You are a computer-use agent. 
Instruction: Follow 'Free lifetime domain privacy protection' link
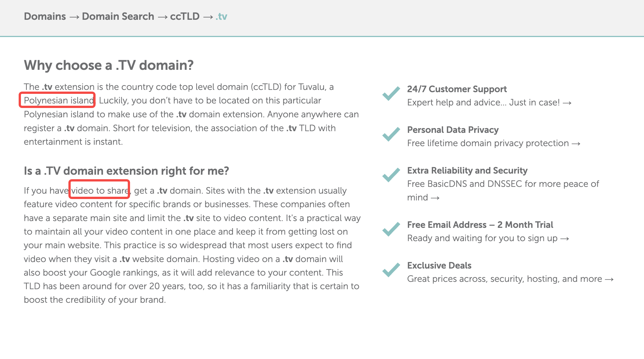494,143
